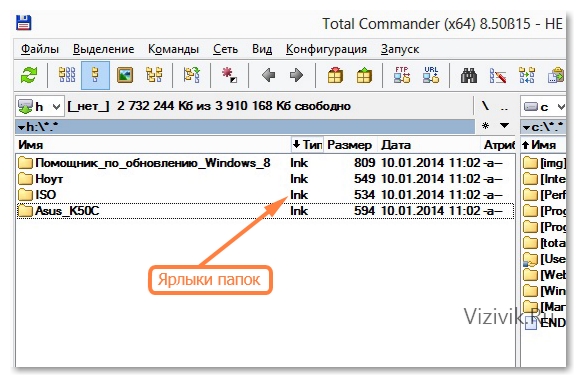Sort files by Дата column header

(x=396, y=145)
